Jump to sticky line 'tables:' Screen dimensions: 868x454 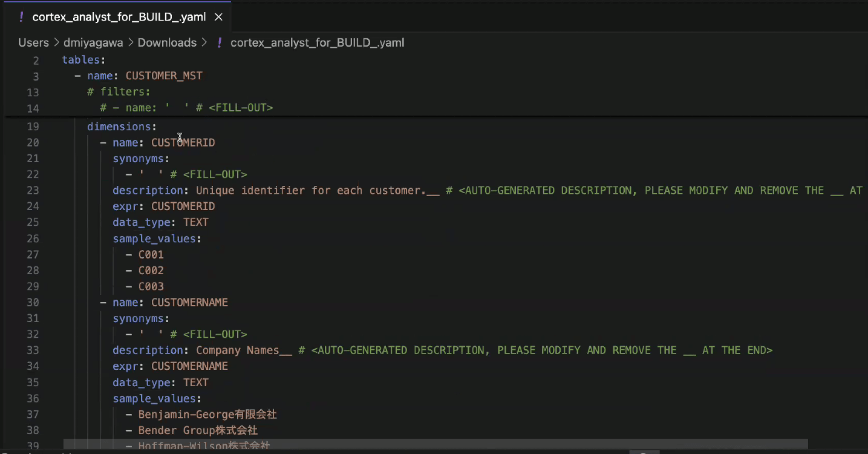pos(84,60)
